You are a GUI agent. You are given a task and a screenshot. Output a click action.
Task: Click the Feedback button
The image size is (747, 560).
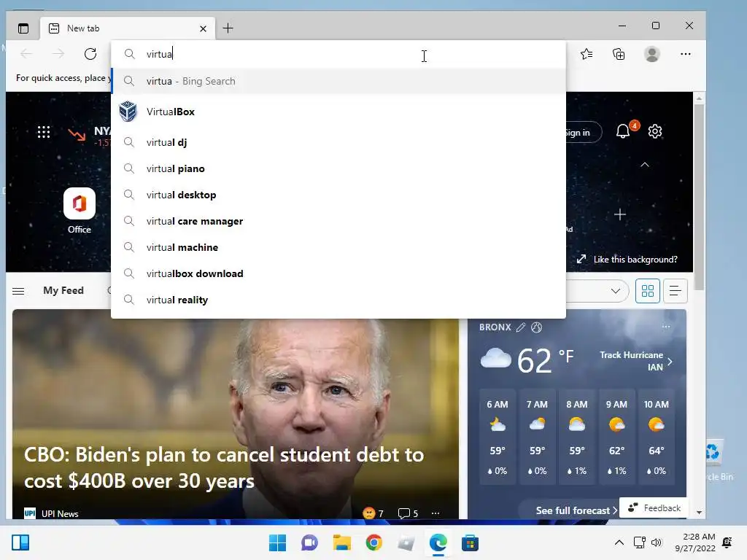(654, 507)
